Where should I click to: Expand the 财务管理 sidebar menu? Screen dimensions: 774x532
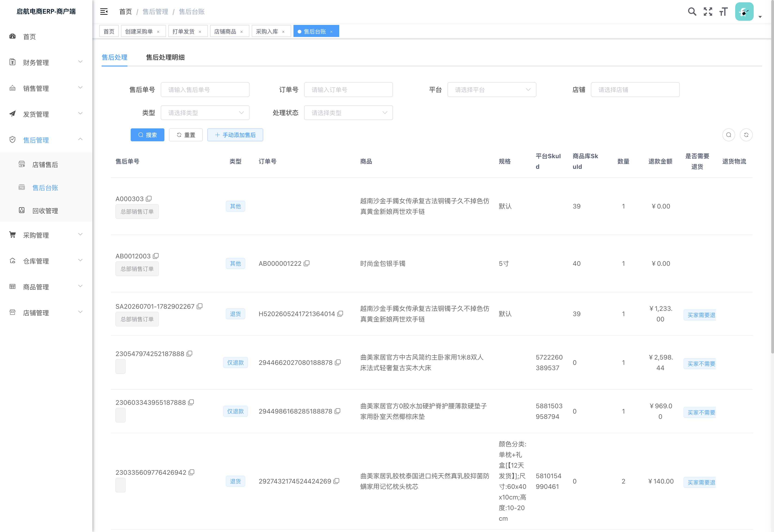click(46, 62)
